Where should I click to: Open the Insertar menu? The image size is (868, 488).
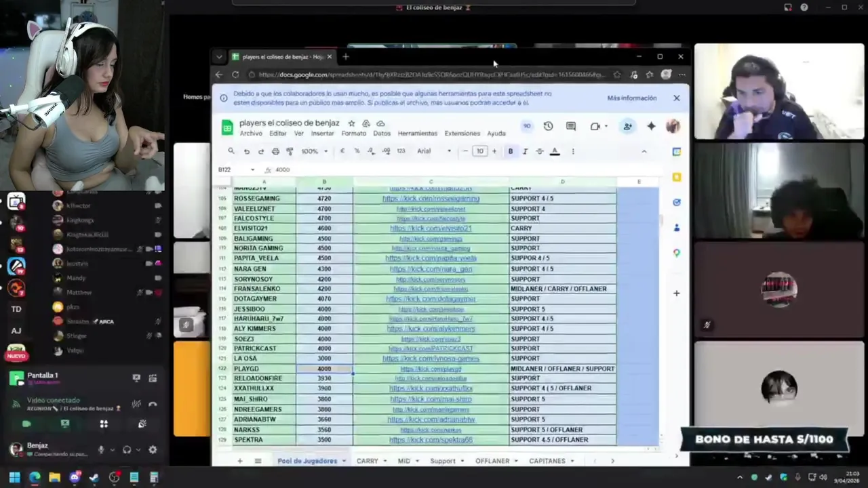click(x=322, y=134)
